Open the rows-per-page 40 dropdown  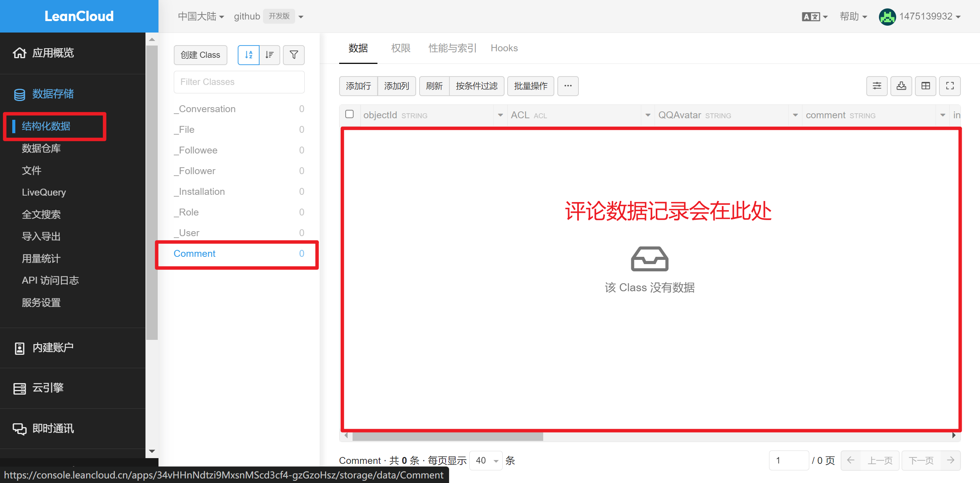486,460
